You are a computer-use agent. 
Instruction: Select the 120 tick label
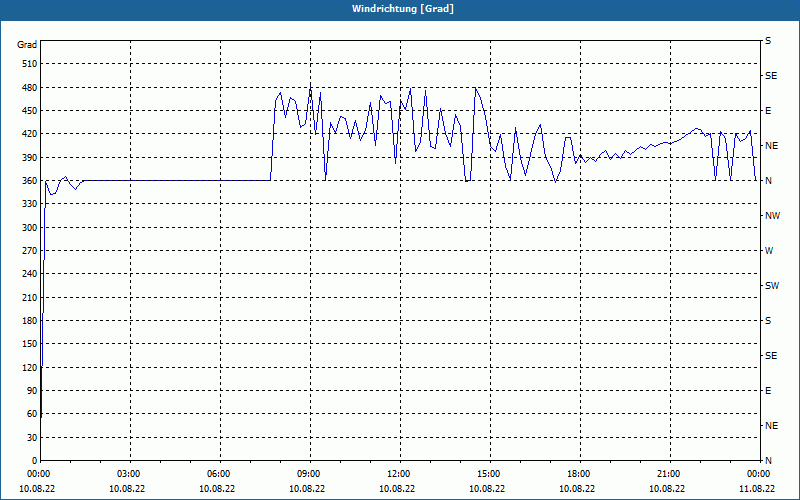tap(30, 367)
